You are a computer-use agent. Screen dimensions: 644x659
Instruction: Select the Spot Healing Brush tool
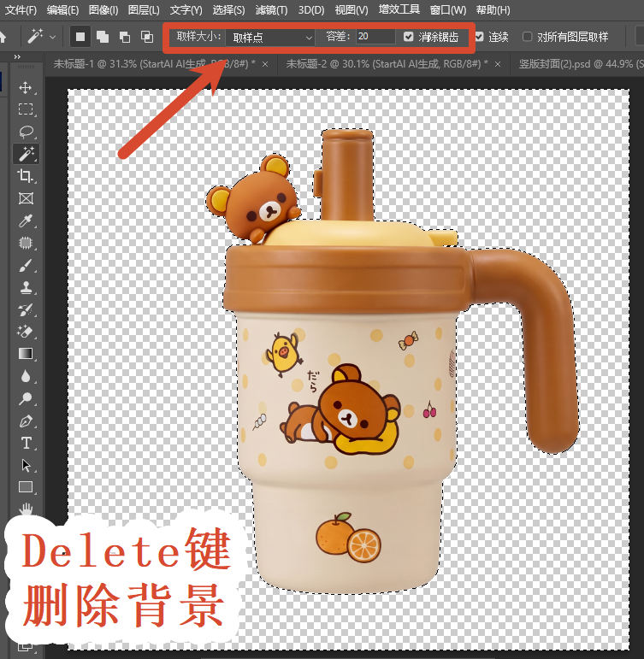click(26, 243)
